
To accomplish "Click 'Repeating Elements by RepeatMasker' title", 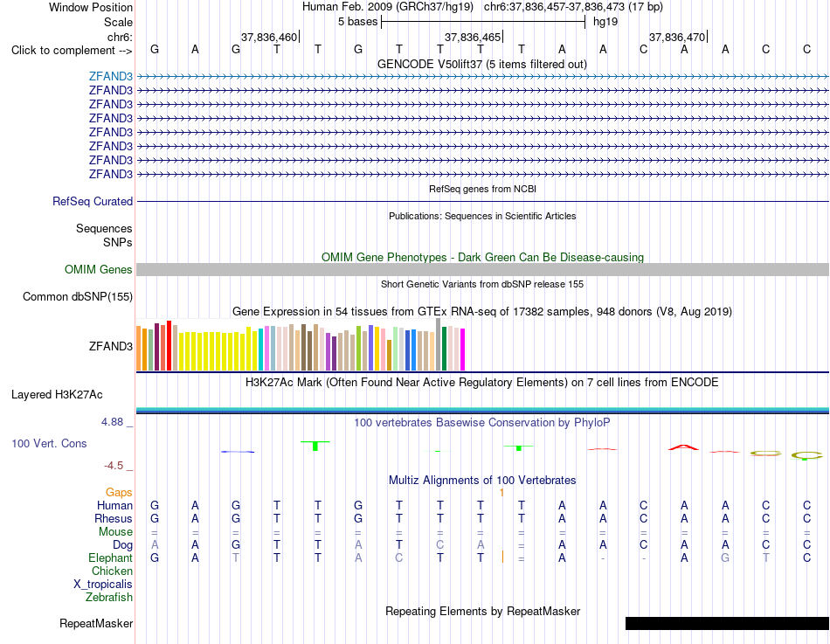I will coord(483,611).
